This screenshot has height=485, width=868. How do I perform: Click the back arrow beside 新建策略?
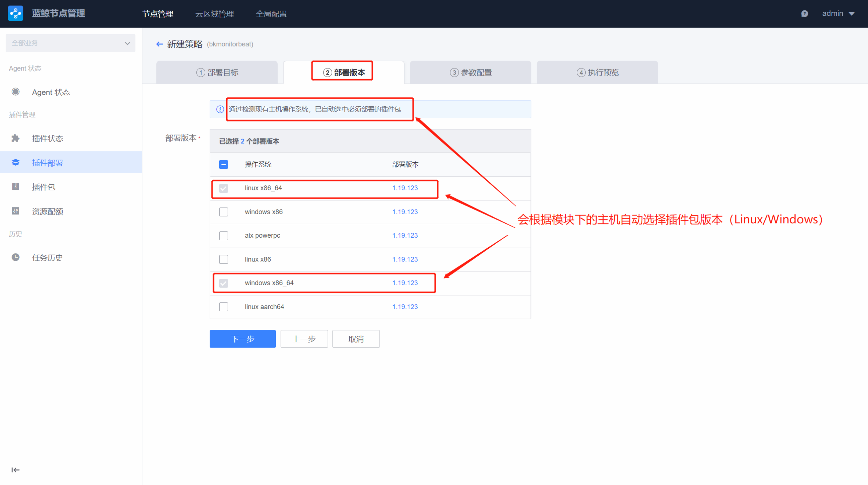pyautogui.click(x=159, y=44)
